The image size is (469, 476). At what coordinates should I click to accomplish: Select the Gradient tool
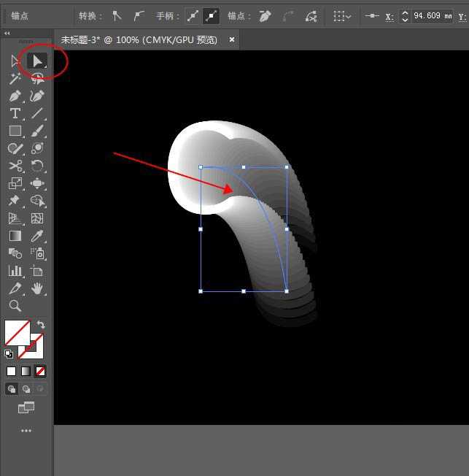click(15, 236)
